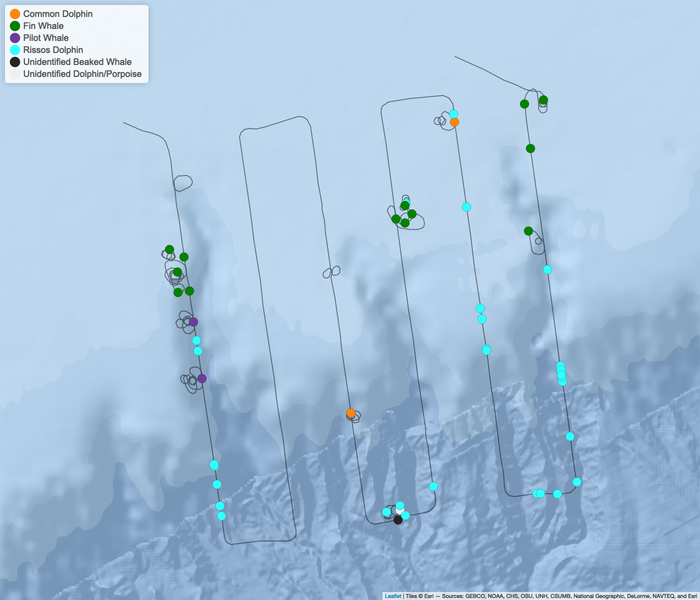Click the 'Common Dolphin' legend label
The width and height of the screenshot is (700, 600).
tap(58, 14)
